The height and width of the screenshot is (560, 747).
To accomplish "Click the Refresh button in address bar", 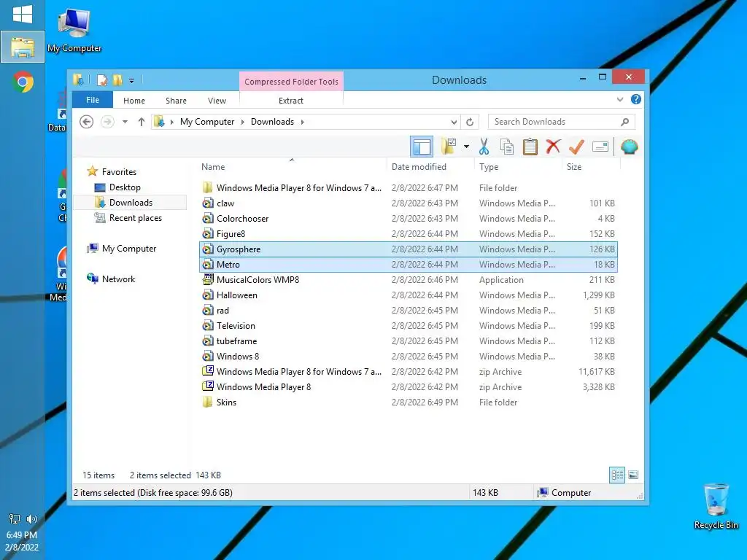I will (470, 122).
